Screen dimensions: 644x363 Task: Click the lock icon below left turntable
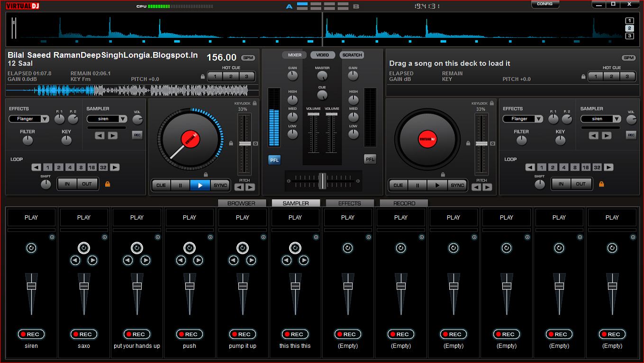(x=206, y=175)
